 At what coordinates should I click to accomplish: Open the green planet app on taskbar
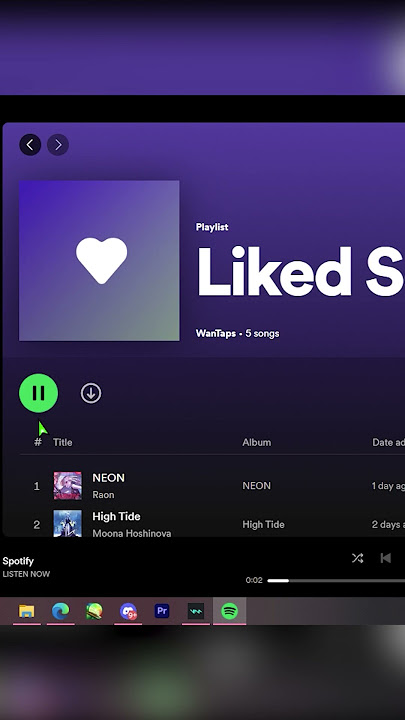[94, 611]
